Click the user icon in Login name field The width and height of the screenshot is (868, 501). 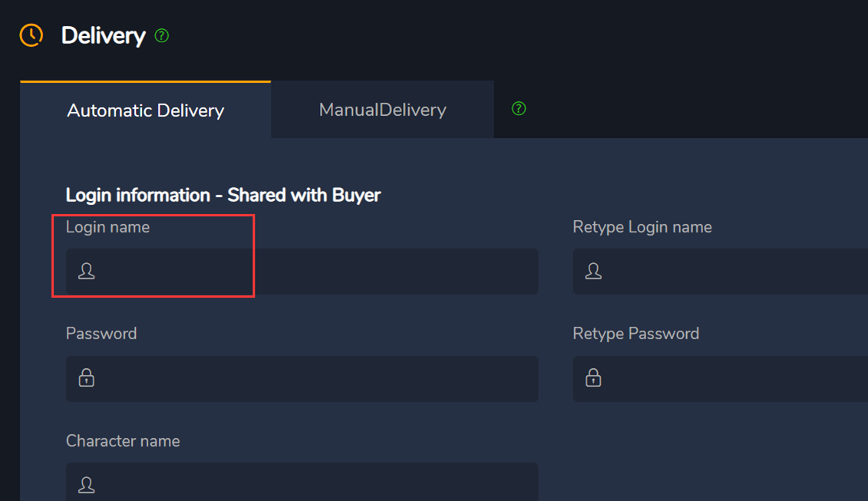(x=87, y=272)
